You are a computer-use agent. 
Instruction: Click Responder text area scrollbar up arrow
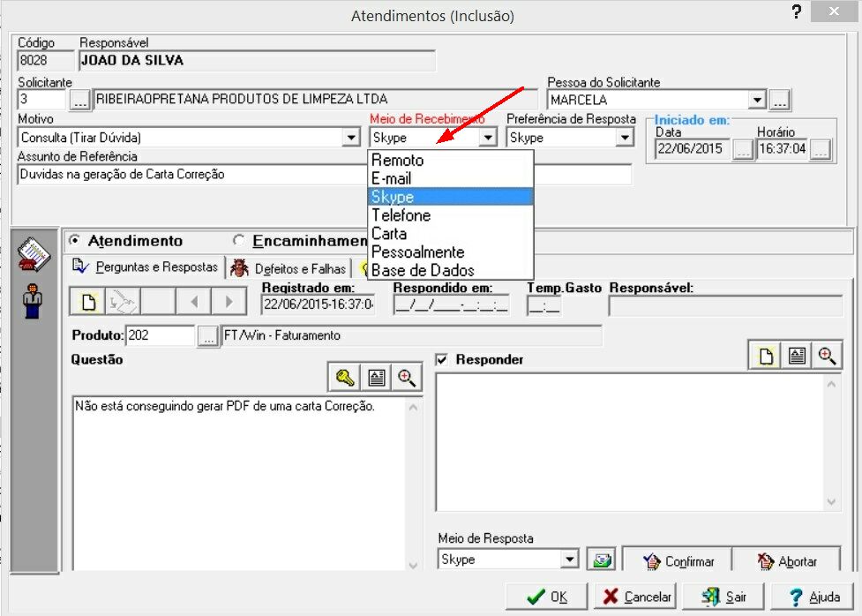(x=831, y=385)
